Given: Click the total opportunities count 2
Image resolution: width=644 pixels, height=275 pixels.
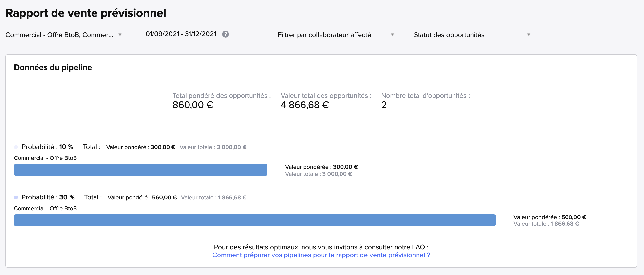Looking at the screenshot, I should [384, 105].
